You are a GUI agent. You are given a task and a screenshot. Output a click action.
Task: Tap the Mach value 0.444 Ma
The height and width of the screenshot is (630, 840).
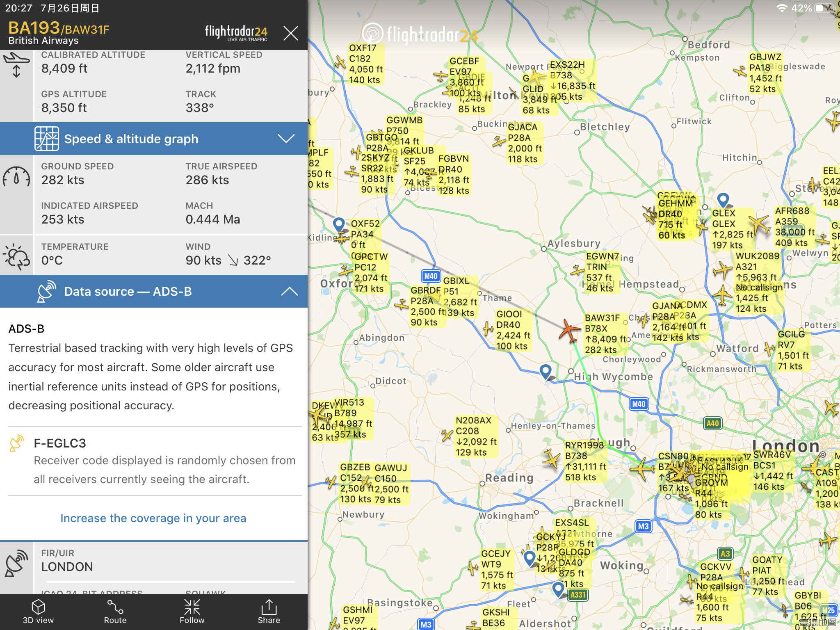point(213,219)
